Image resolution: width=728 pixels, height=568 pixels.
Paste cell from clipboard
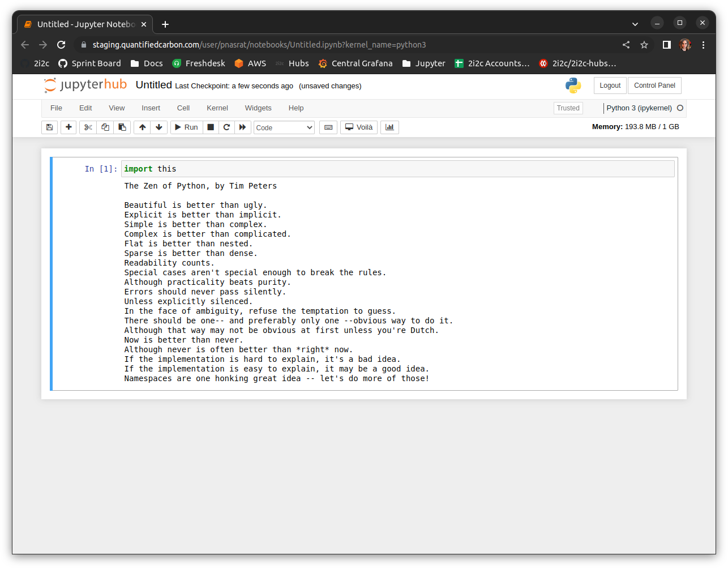coord(122,127)
